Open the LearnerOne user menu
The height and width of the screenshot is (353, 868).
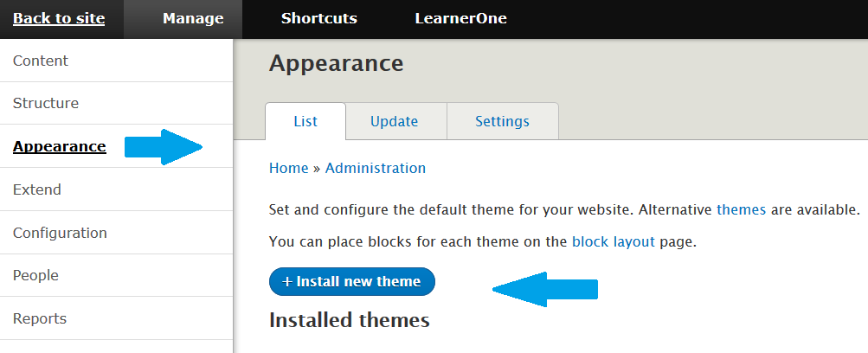460,18
